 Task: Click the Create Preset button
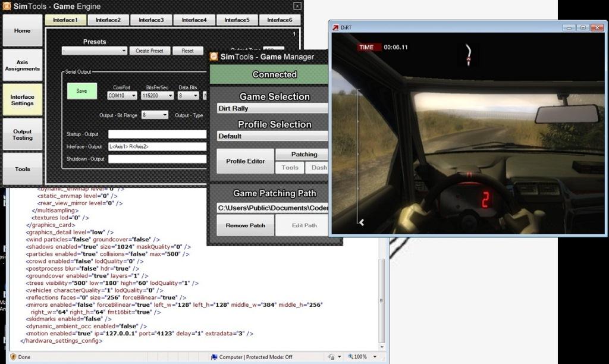point(149,51)
